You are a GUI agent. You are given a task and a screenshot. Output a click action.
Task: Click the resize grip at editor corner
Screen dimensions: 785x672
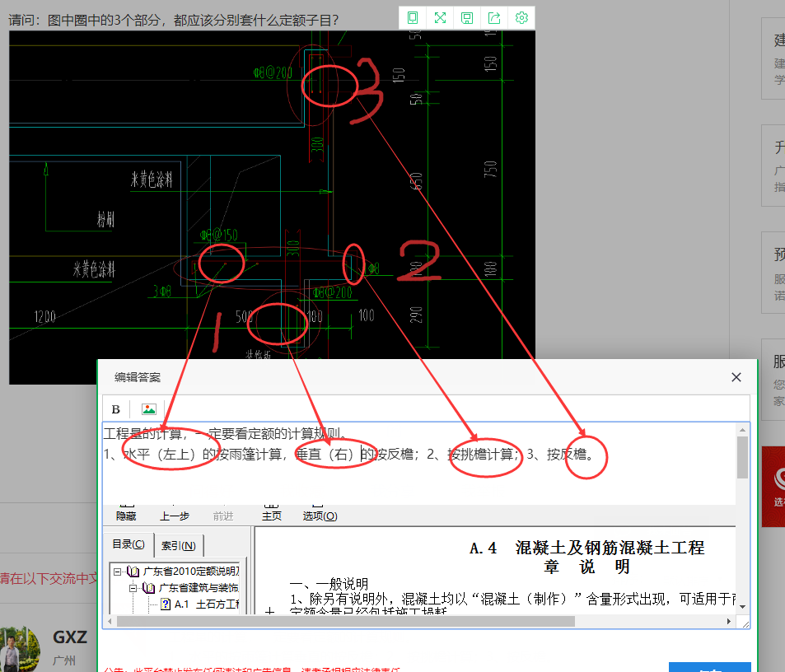[745, 623]
